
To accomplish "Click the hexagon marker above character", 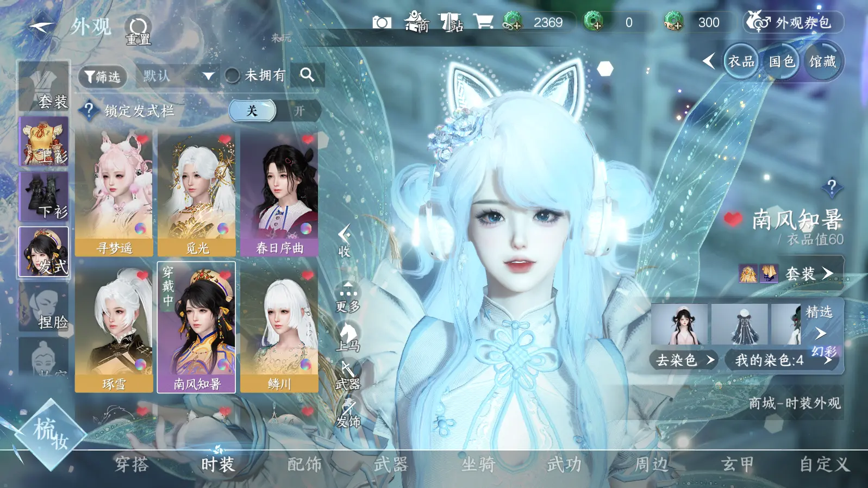I will pyautogui.click(x=605, y=68).
